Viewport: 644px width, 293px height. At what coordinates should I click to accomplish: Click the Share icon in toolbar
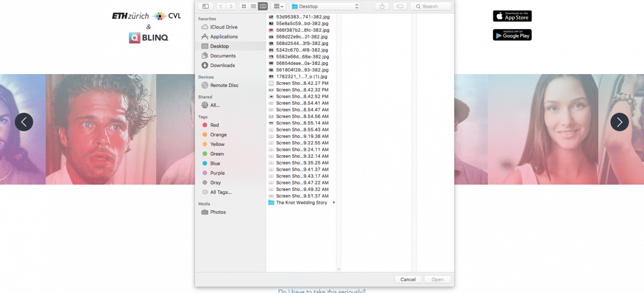(382, 6)
